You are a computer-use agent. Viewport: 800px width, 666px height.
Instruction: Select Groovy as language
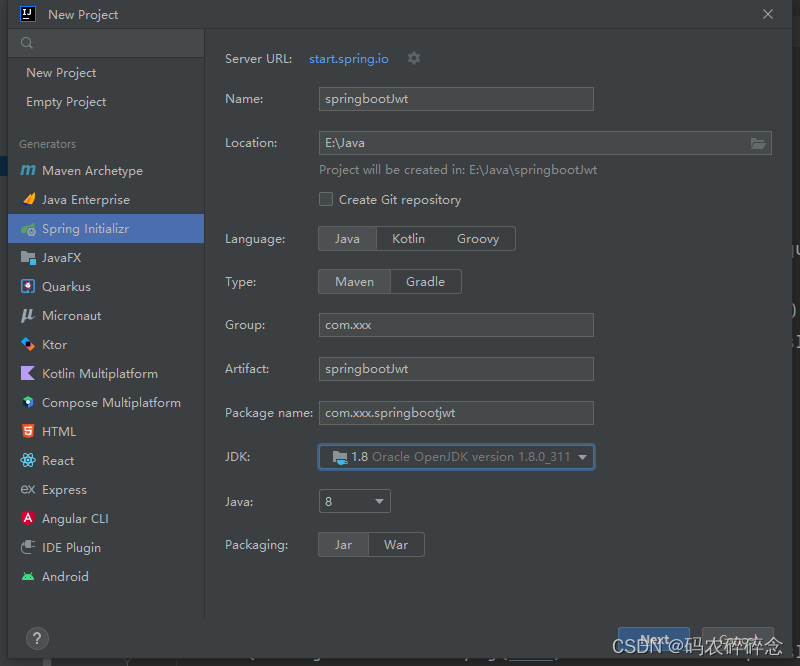point(478,239)
